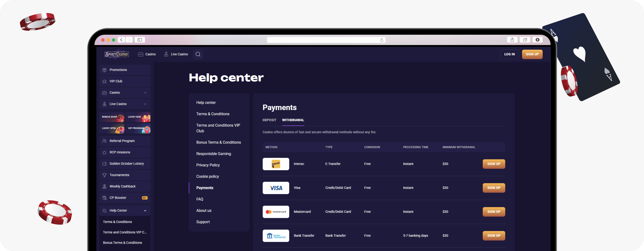The height and width of the screenshot is (251, 644).
Task: Click the search magnifier icon in header
Action: [x=198, y=54]
